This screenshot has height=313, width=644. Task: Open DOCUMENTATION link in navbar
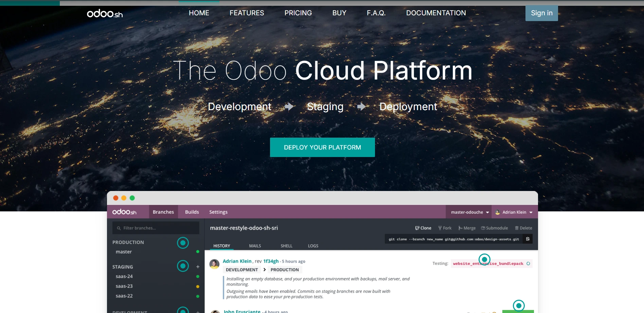point(436,13)
